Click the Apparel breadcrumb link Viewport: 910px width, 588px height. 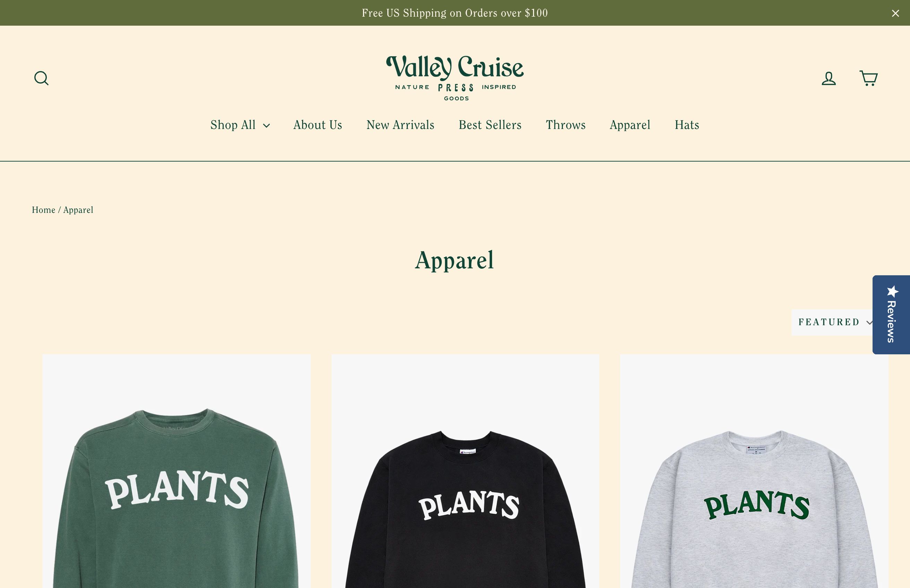click(x=78, y=210)
